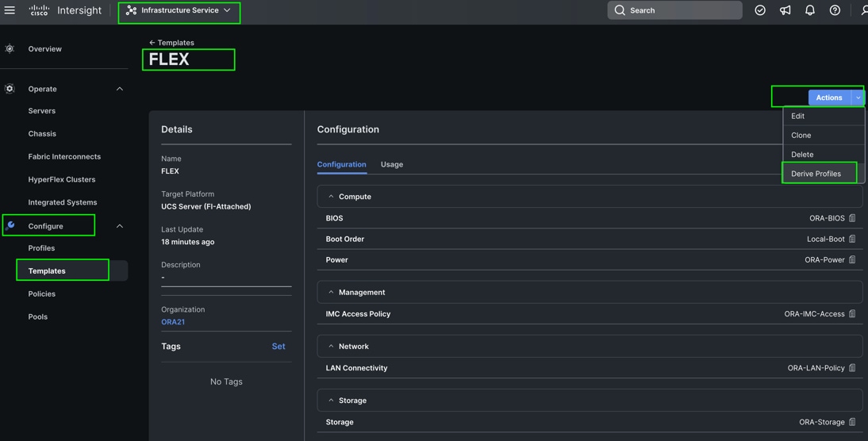Click the Actions button

(x=829, y=98)
